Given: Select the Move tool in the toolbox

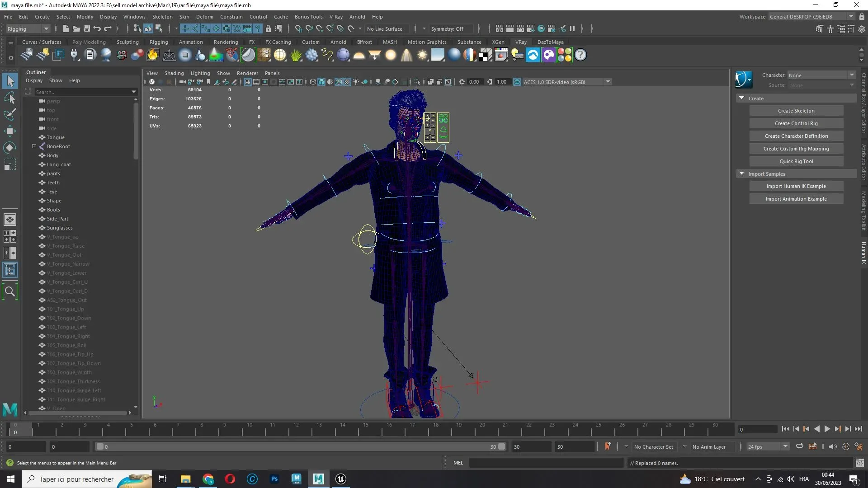Looking at the screenshot, I should (x=10, y=131).
